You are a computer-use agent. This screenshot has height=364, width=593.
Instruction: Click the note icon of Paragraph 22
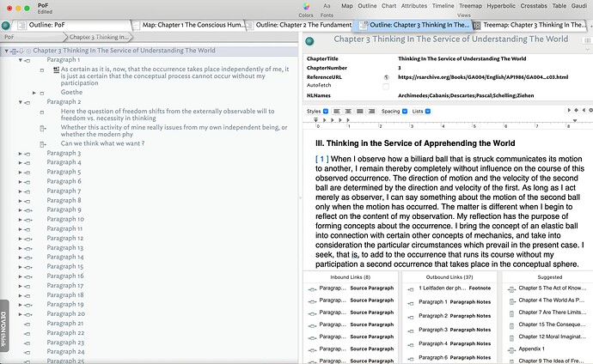(28, 334)
